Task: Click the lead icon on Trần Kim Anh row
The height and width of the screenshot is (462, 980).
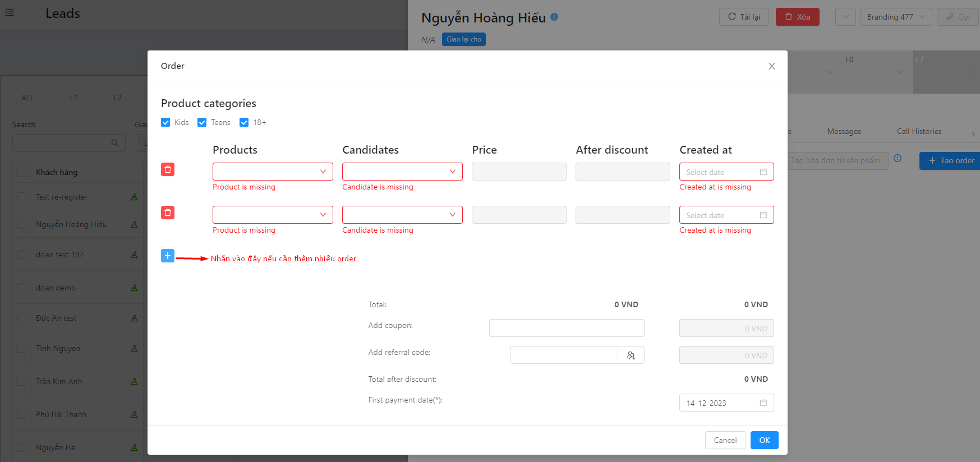Action: tap(134, 381)
